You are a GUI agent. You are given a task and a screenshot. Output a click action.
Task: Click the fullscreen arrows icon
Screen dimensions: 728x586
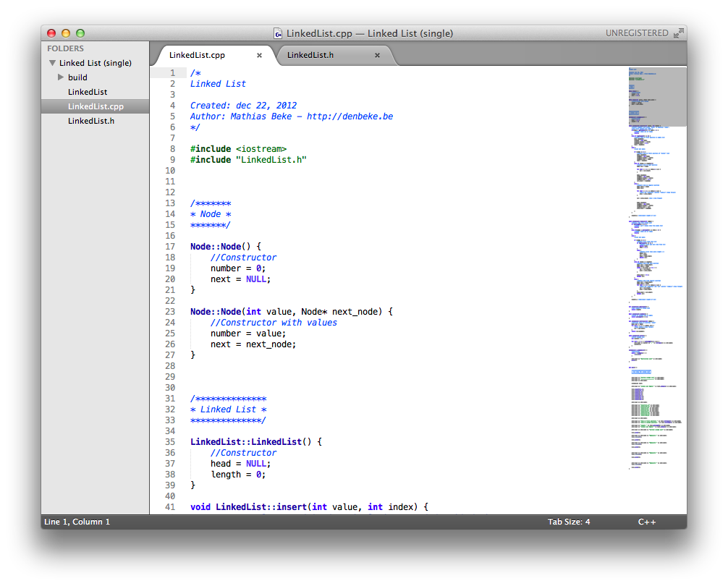coord(678,33)
